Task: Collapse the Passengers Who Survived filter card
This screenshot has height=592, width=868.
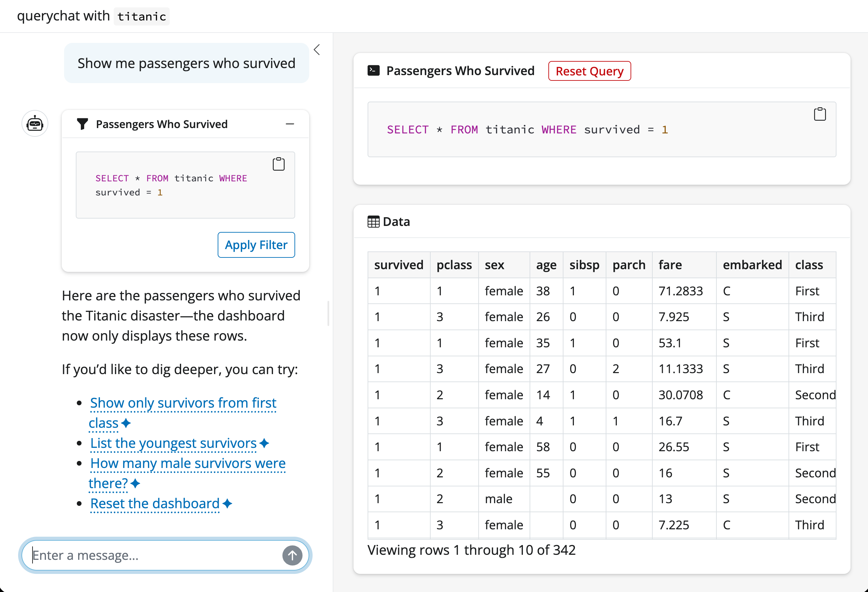Action: click(290, 124)
